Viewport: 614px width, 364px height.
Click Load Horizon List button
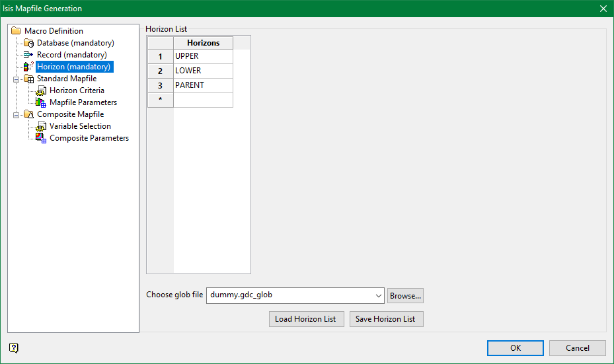point(306,319)
